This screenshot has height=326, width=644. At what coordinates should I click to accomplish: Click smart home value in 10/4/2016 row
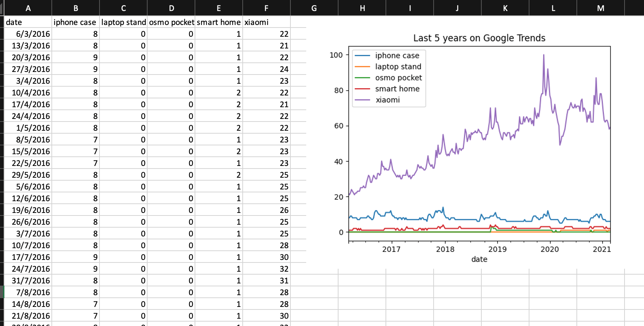click(219, 93)
